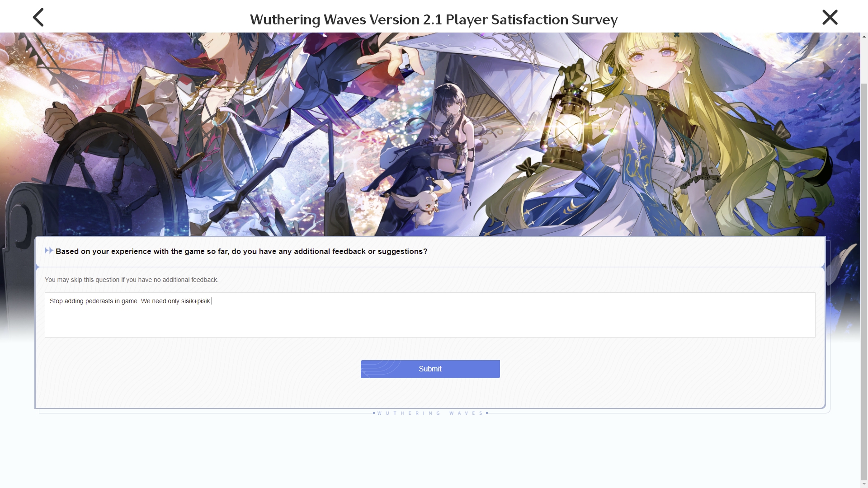Screen dimensions: 868x488
Task: Click the scrollbar up arrow
Action: click(x=864, y=36)
